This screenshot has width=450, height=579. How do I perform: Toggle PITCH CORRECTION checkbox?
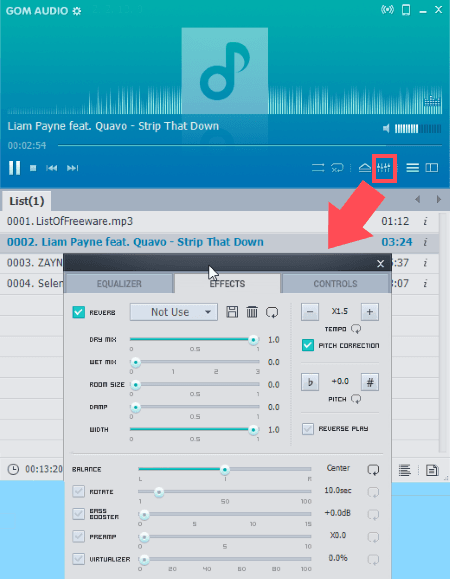tap(308, 346)
